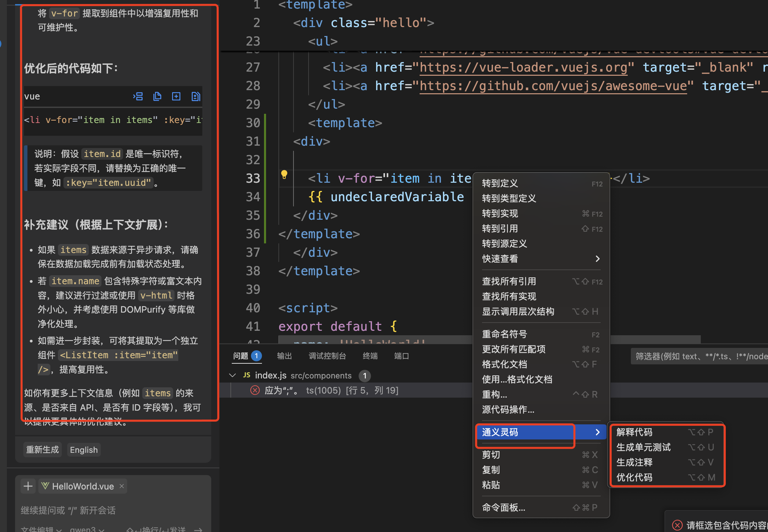Switch to the 终端 tab

click(370, 356)
